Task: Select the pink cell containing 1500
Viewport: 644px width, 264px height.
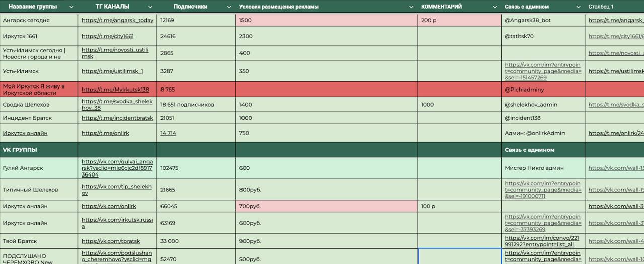Action: point(326,20)
